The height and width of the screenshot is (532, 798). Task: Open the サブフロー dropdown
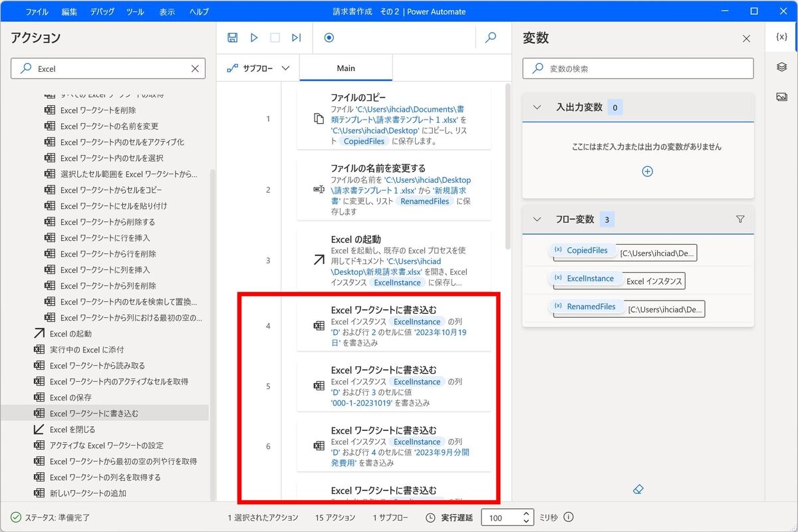(258, 68)
